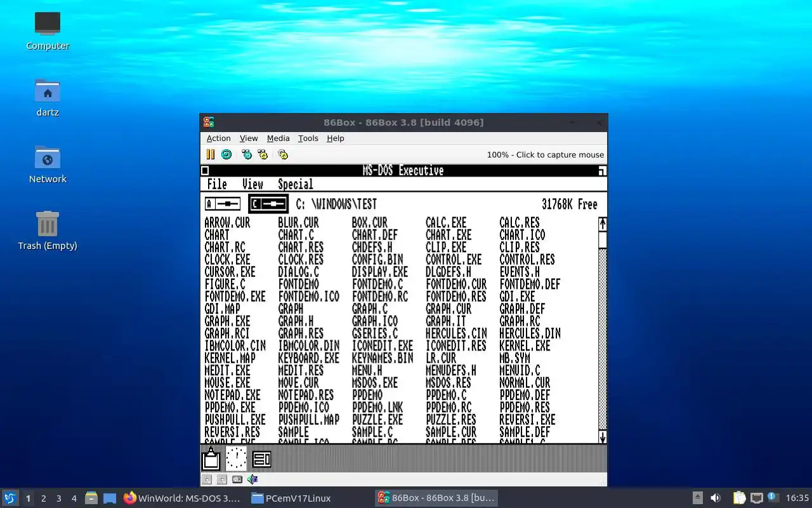Open the 86Box Media menu

278,138
